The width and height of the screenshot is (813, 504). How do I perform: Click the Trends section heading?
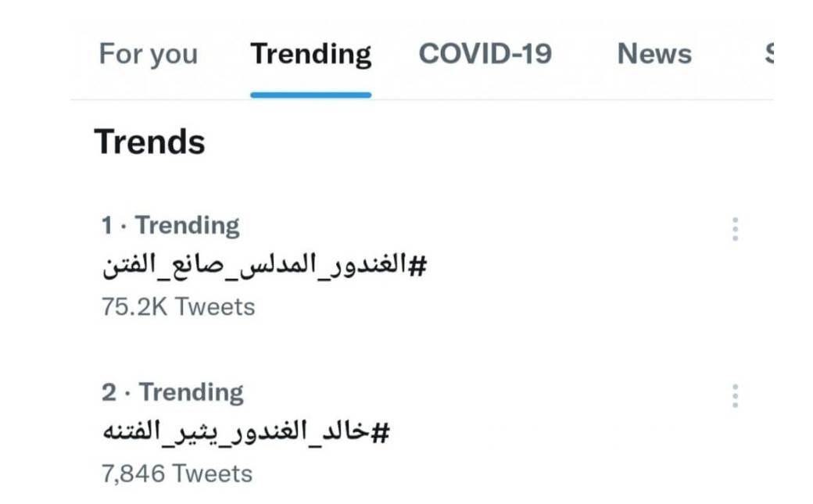coord(149,143)
